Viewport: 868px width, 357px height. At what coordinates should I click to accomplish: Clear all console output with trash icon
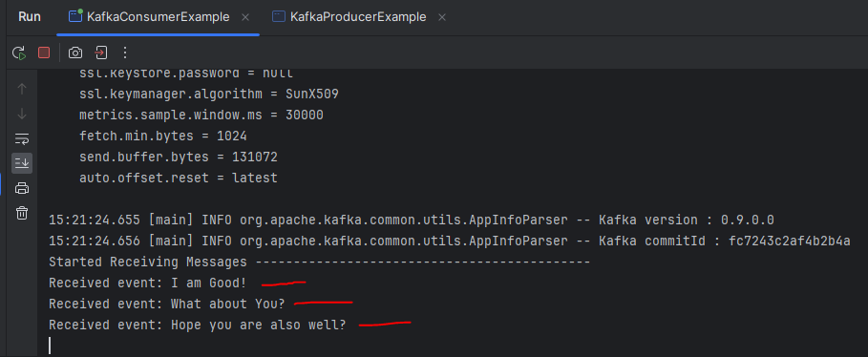[x=22, y=213]
